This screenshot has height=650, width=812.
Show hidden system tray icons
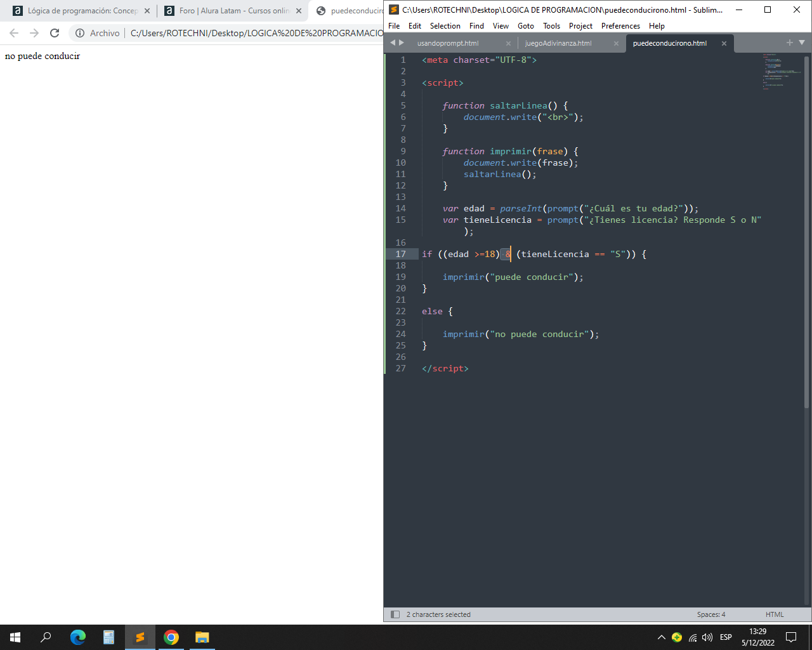point(662,637)
